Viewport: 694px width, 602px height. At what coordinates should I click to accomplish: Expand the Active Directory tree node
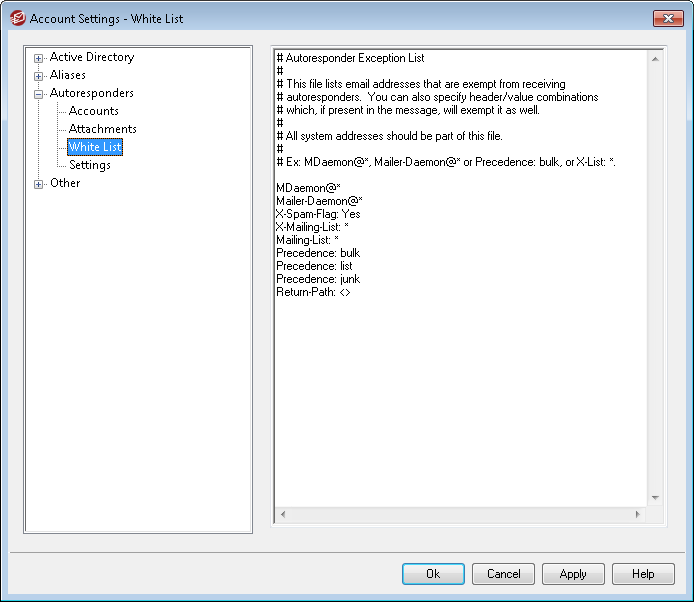point(39,58)
